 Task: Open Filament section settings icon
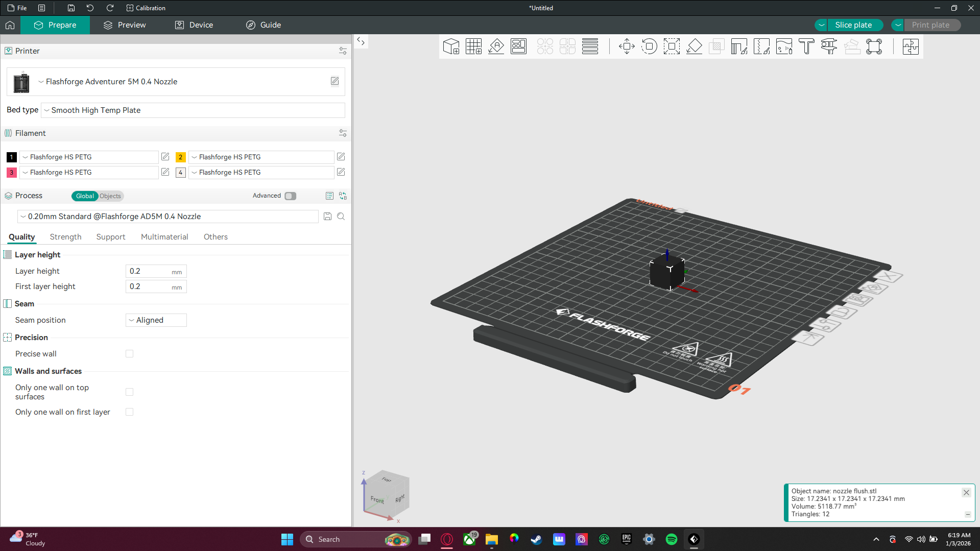pyautogui.click(x=343, y=133)
